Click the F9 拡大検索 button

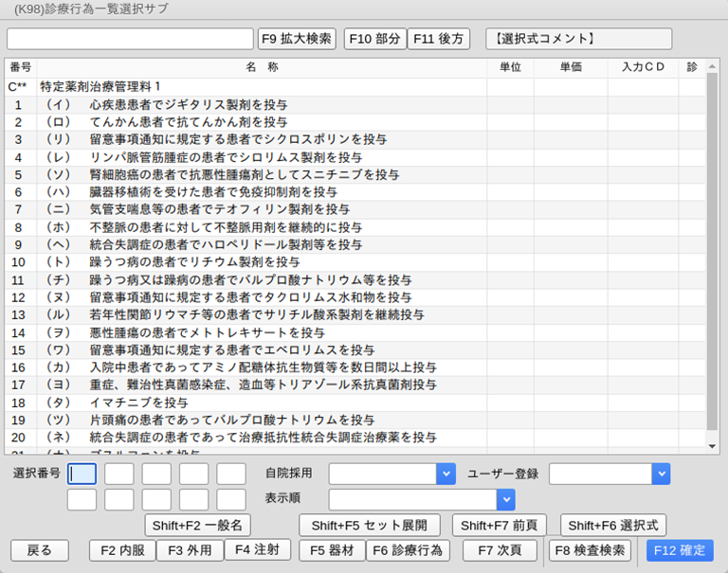(297, 39)
